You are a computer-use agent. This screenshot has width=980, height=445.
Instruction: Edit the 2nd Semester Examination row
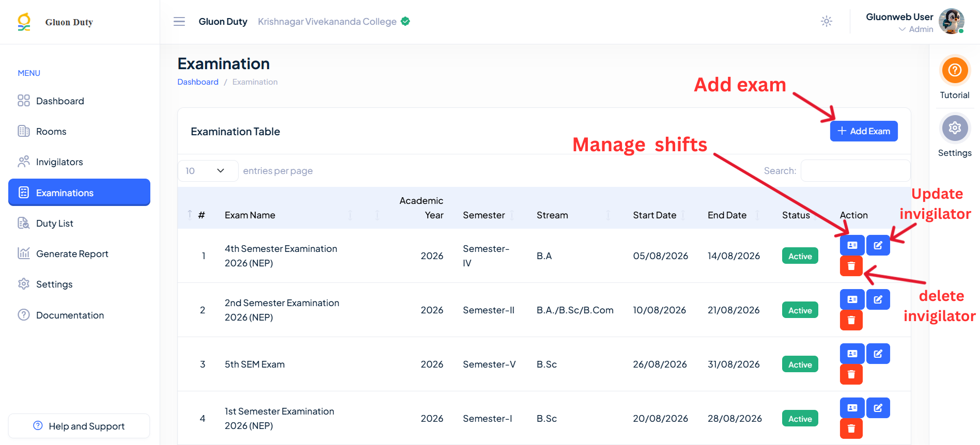[878, 299]
